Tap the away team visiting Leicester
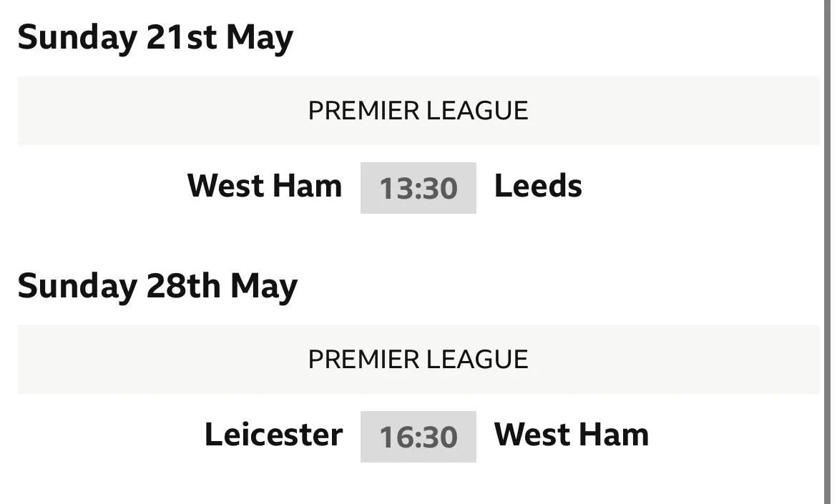Viewport: 837px width, 504px height. pos(571,435)
